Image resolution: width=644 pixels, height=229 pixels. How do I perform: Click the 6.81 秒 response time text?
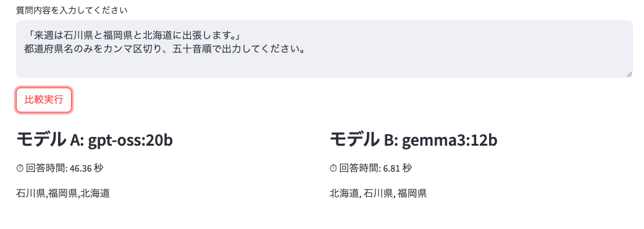click(398, 169)
